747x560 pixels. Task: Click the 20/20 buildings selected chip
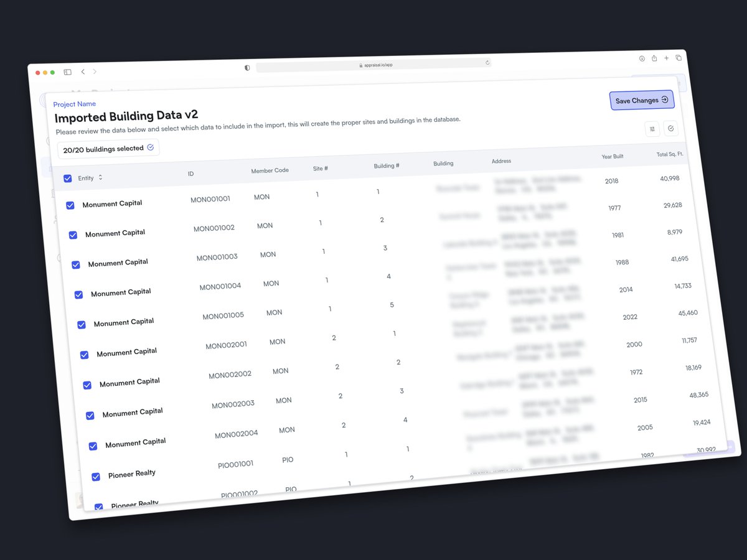tap(108, 149)
